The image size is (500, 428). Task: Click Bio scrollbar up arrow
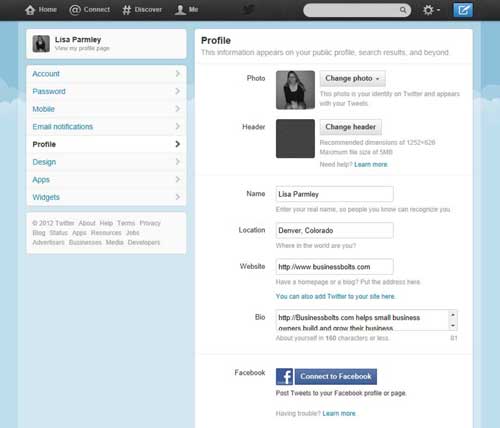coord(453,315)
